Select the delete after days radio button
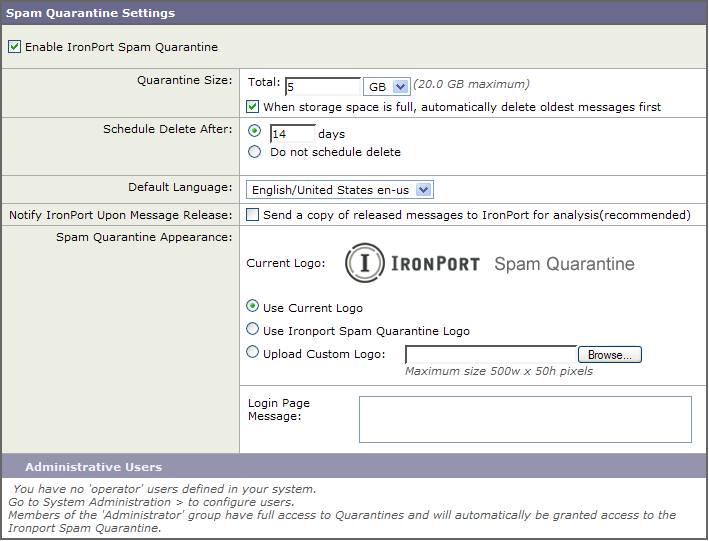Viewport: 709px width, 541px height. (255, 131)
